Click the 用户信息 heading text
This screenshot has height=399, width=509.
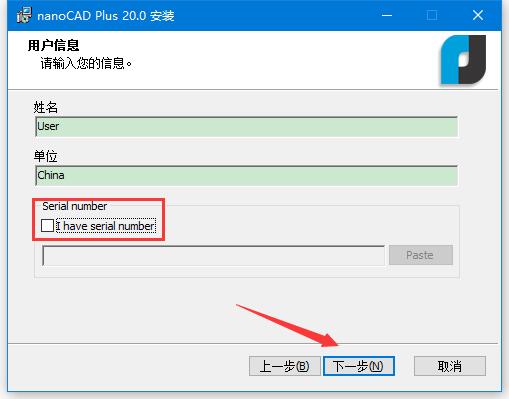(x=53, y=45)
